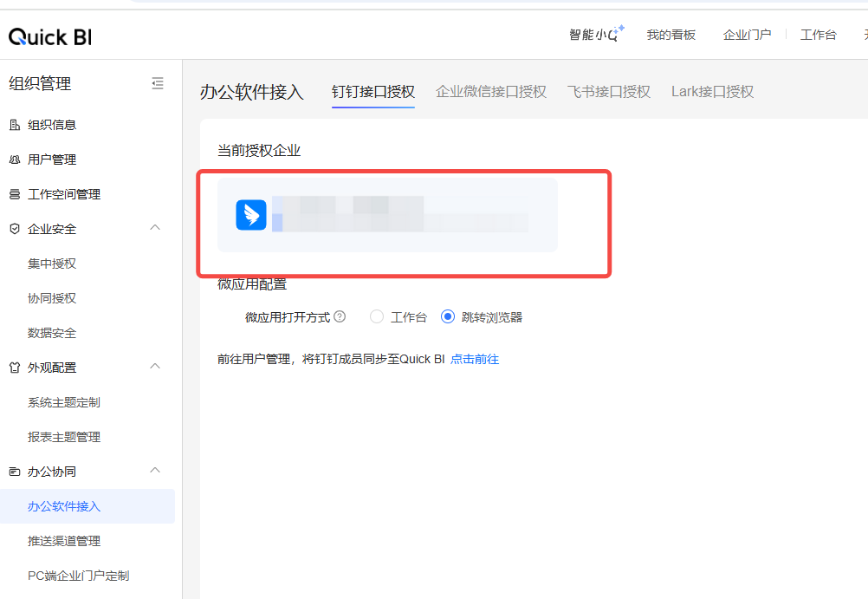Screen dimensions: 868x599
Task: Click the sparkle icon on 智能小Q
Action: pos(621,28)
